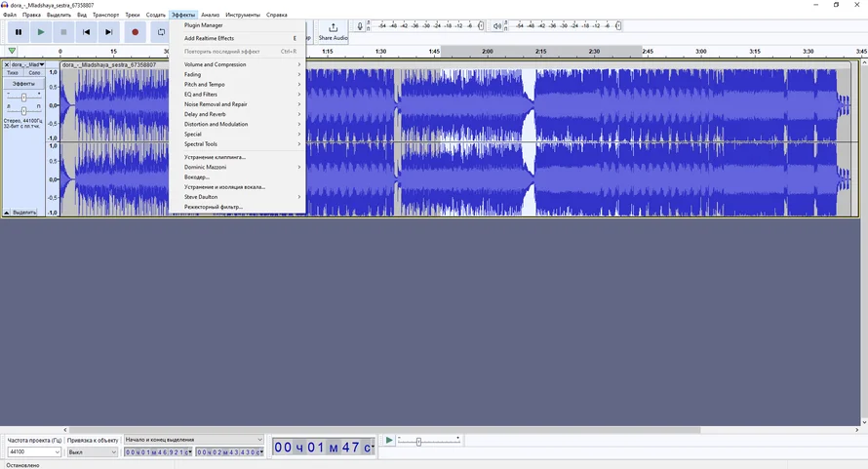Toggle Соло on the dora track

coord(34,73)
